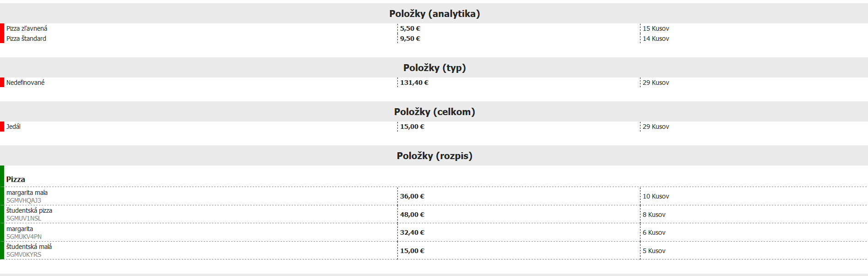Click the product code 5GMVHQAJ3
The height and width of the screenshot is (276, 868).
tap(24, 200)
